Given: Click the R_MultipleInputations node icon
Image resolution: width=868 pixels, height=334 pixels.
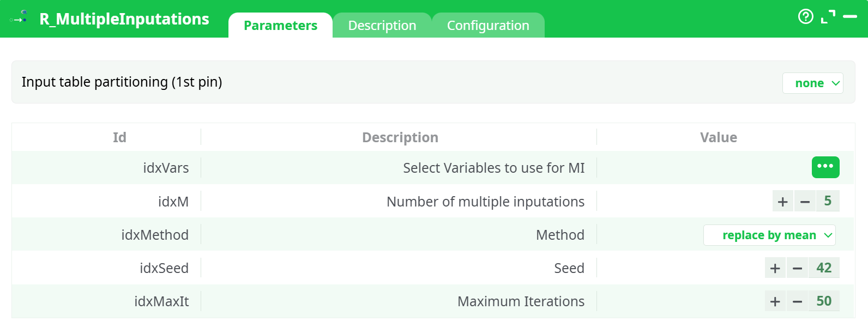Looking at the screenshot, I should 19,18.
